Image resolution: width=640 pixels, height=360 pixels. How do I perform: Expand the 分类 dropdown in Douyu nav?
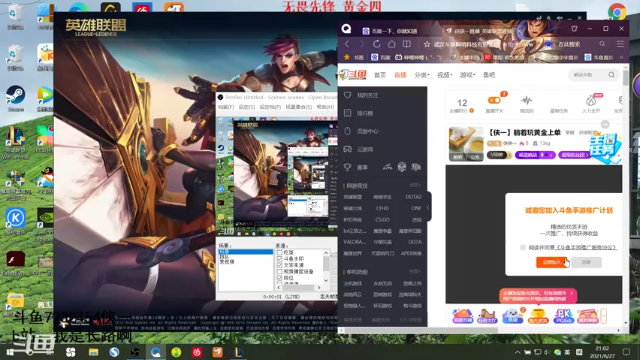click(422, 75)
